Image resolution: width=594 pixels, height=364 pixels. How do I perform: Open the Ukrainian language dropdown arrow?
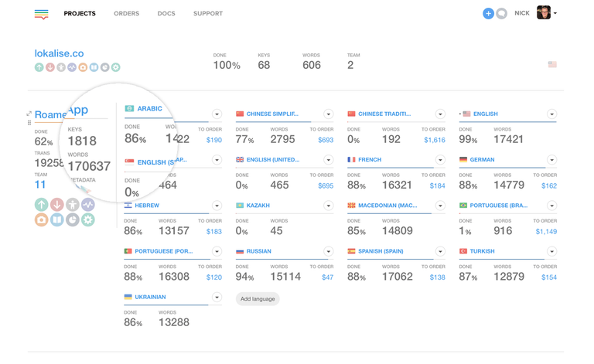(x=217, y=297)
